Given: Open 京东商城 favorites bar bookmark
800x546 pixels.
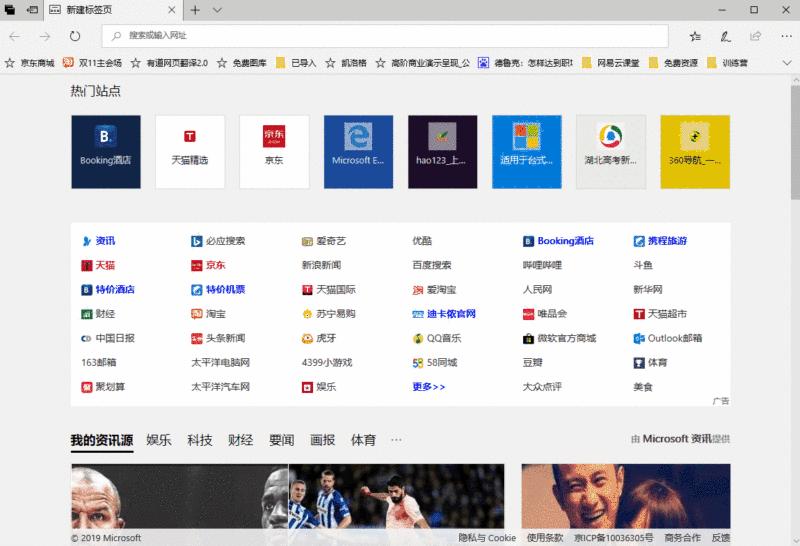Looking at the screenshot, I should (30, 63).
